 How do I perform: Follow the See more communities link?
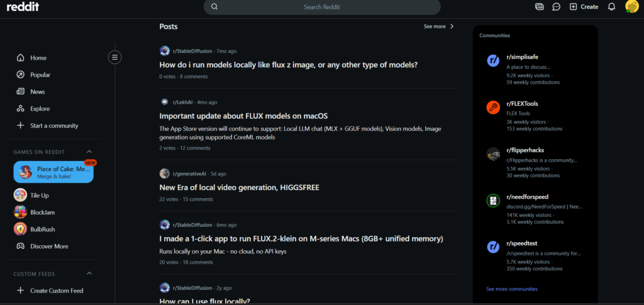(x=512, y=289)
